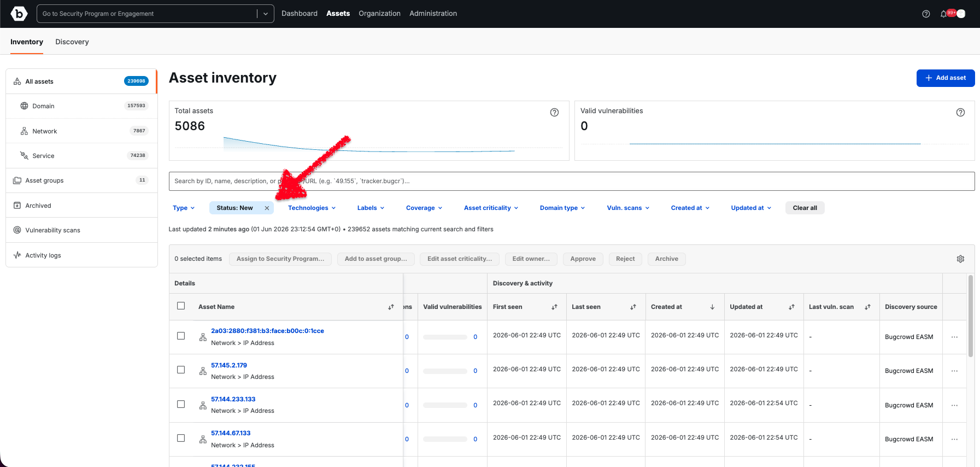This screenshot has height=467, width=980.
Task: Click Reject button
Action: coord(625,259)
